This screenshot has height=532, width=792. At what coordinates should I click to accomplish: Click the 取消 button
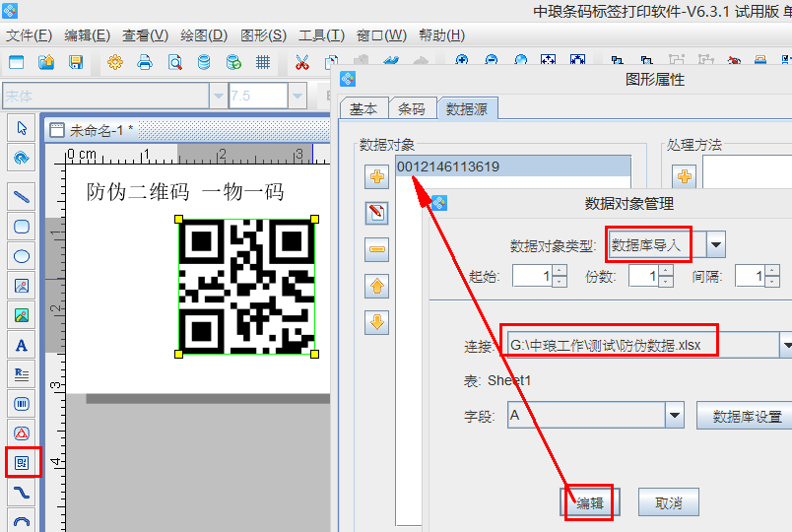click(668, 502)
